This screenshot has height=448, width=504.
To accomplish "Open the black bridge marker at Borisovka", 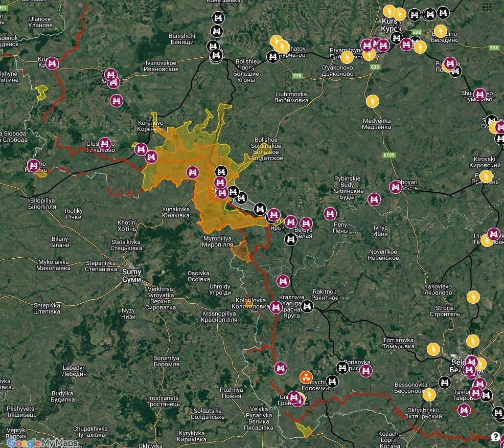I will click(342, 368).
